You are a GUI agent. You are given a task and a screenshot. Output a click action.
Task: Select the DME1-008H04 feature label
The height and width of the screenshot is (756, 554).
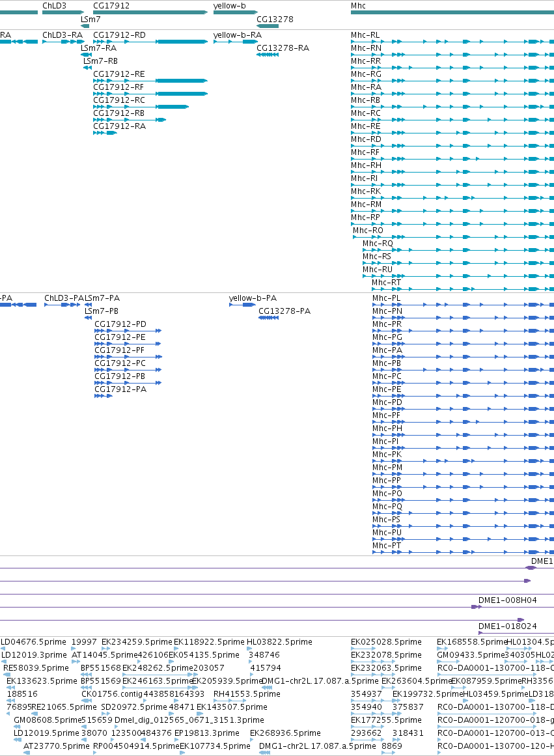[x=507, y=600]
